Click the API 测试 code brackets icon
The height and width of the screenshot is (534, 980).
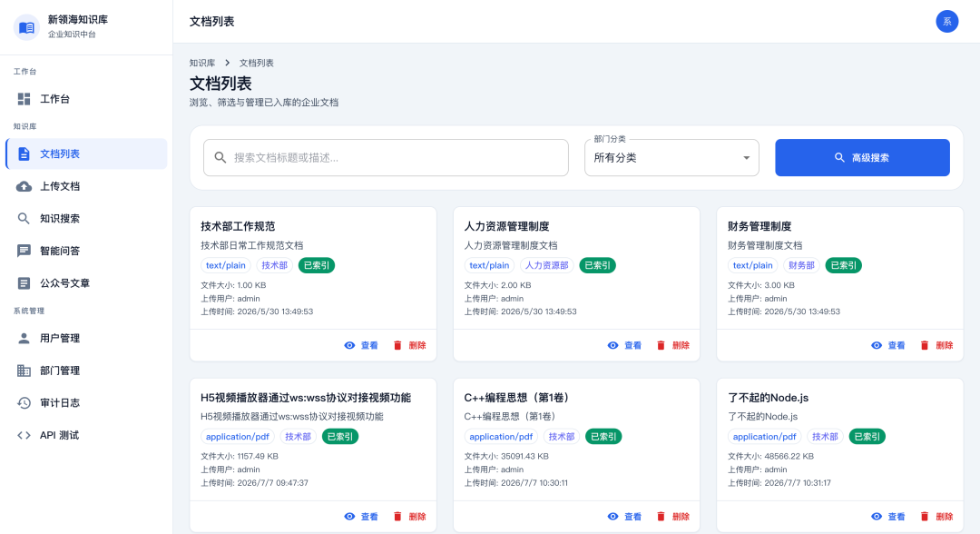(x=24, y=435)
